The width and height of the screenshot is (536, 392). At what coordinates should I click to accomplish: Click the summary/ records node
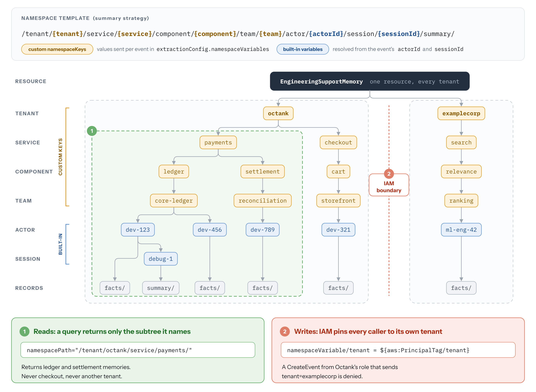coord(161,288)
